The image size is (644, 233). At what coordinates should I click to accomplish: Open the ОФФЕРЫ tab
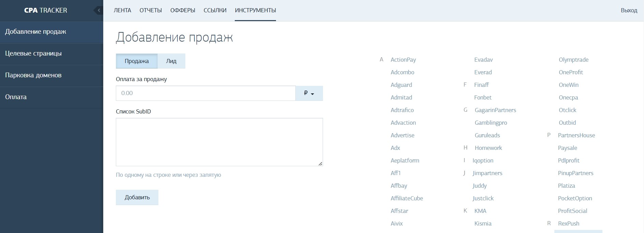pyautogui.click(x=183, y=10)
